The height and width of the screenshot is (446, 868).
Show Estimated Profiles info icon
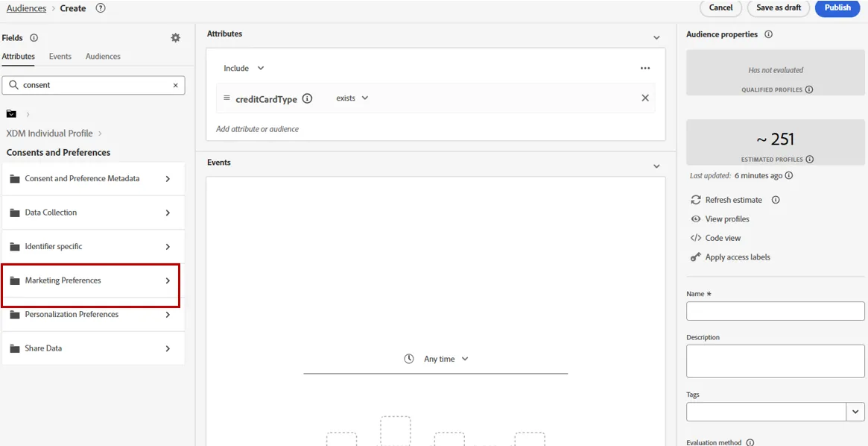point(809,159)
